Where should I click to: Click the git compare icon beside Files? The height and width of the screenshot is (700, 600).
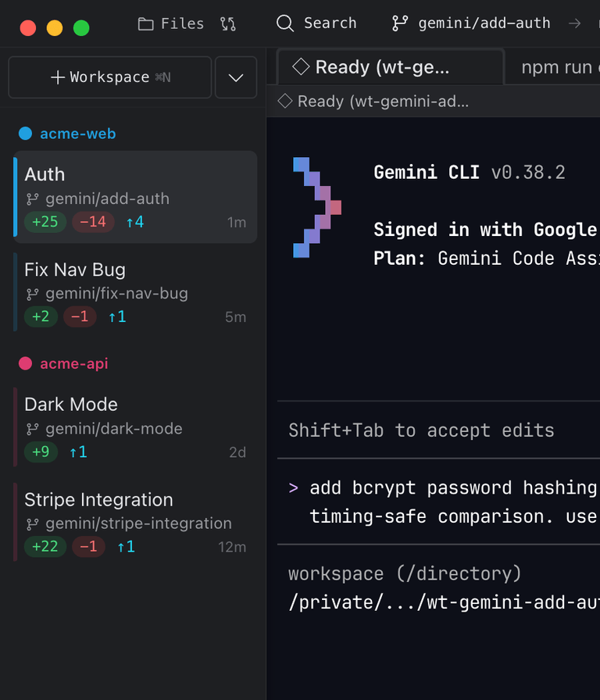click(x=228, y=23)
